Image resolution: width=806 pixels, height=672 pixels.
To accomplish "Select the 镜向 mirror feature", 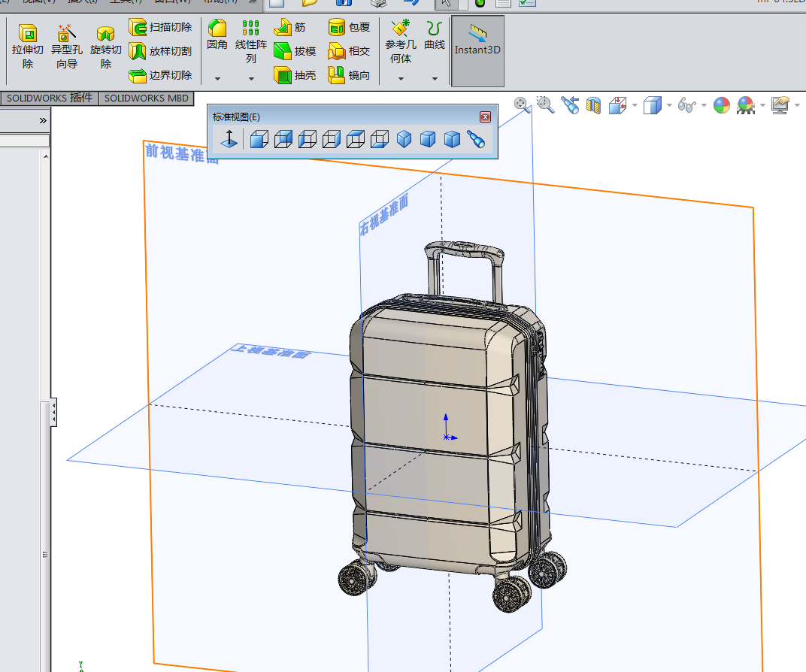I will [x=349, y=75].
